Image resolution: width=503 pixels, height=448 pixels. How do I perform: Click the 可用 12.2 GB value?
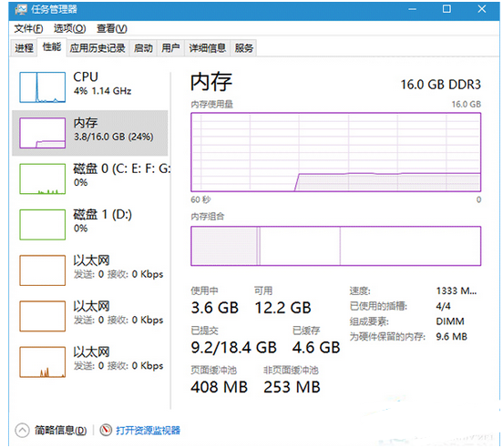(282, 308)
